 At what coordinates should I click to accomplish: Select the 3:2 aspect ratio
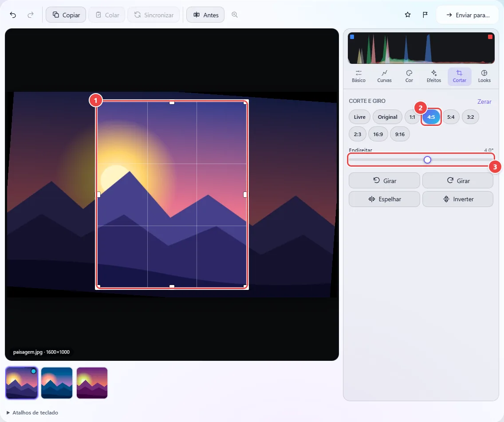pos(470,117)
